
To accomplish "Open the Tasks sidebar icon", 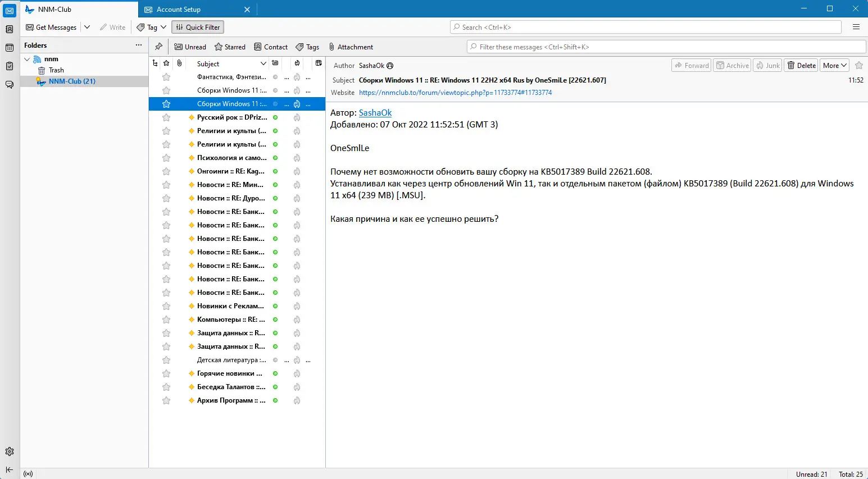I will point(10,66).
